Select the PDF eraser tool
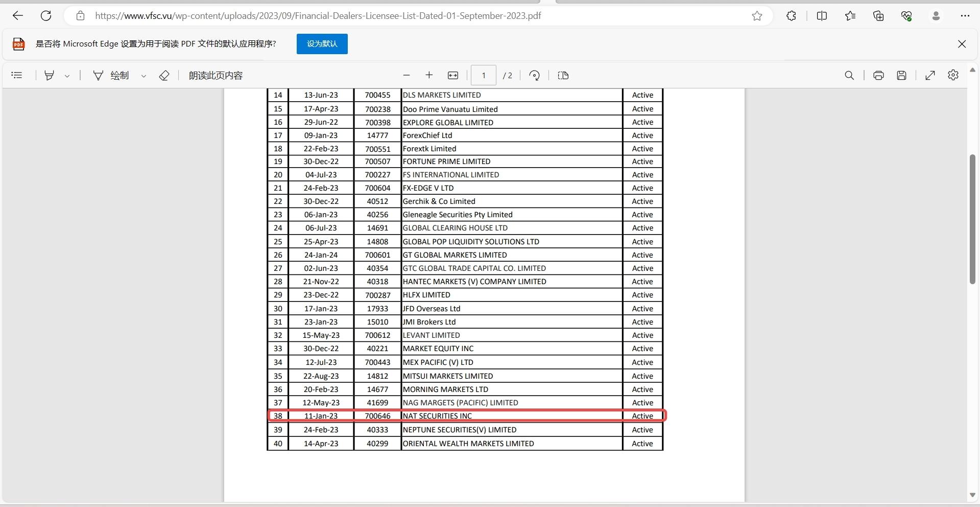980x507 pixels. (164, 75)
